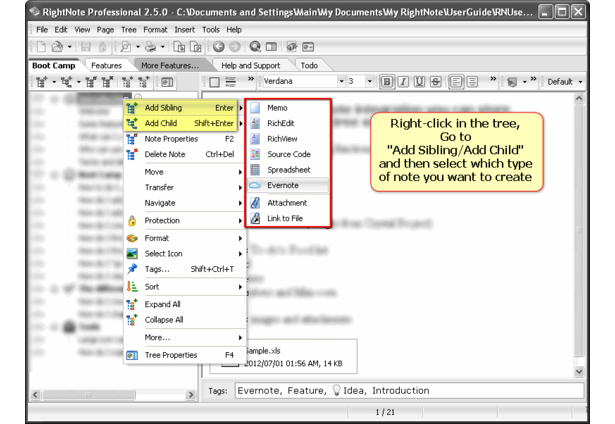Open the Tools menu
615x424 pixels.
pyautogui.click(x=211, y=30)
